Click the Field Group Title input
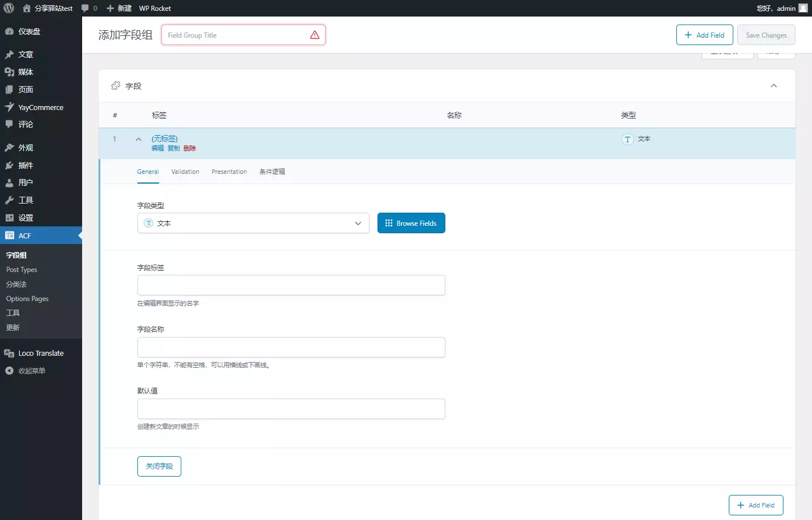Screen dimensions: 812x520 click(x=243, y=35)
